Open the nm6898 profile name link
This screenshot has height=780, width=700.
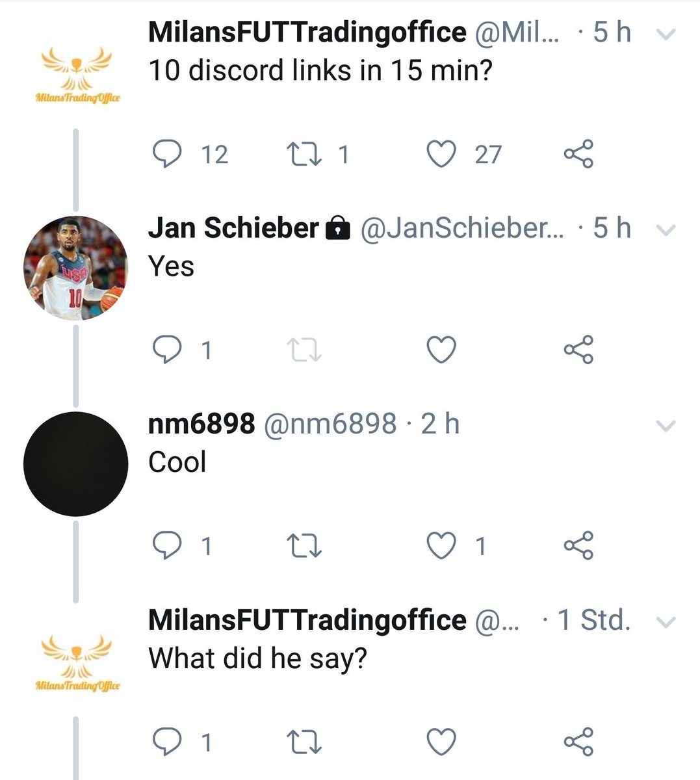point(201,424)
